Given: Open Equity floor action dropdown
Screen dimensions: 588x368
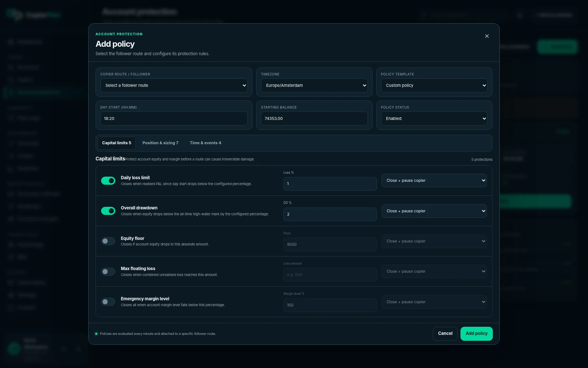Looking at the screenshot, I should tap(434, 241).
